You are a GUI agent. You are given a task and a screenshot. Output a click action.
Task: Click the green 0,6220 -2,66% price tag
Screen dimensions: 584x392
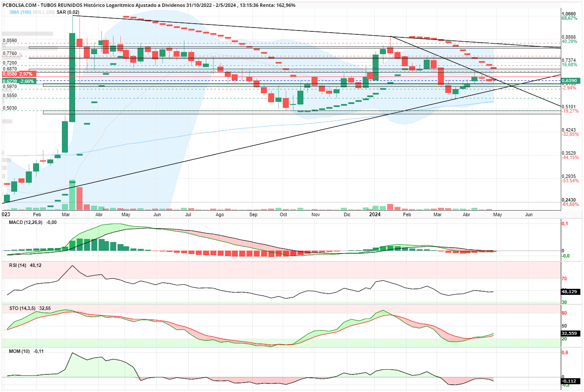[19, 81]
